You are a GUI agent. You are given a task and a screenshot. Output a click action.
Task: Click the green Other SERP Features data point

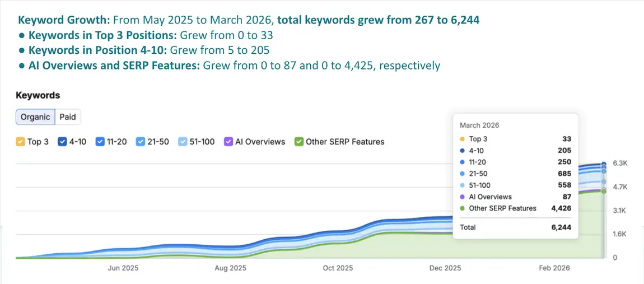coord(603,192)
